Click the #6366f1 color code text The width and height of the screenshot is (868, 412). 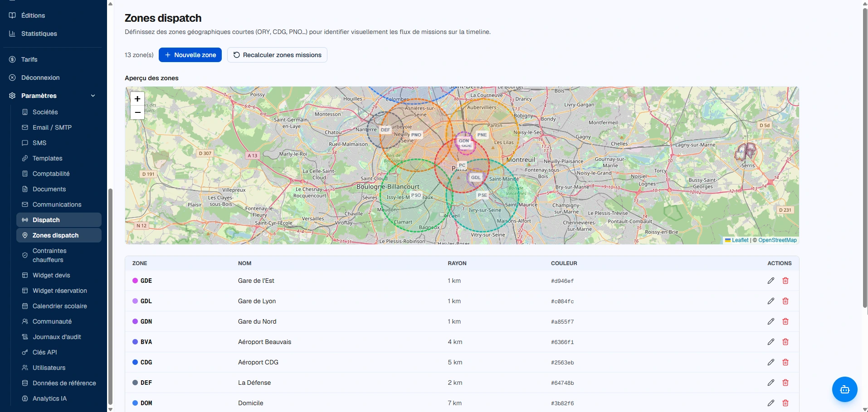click(562, 342)
